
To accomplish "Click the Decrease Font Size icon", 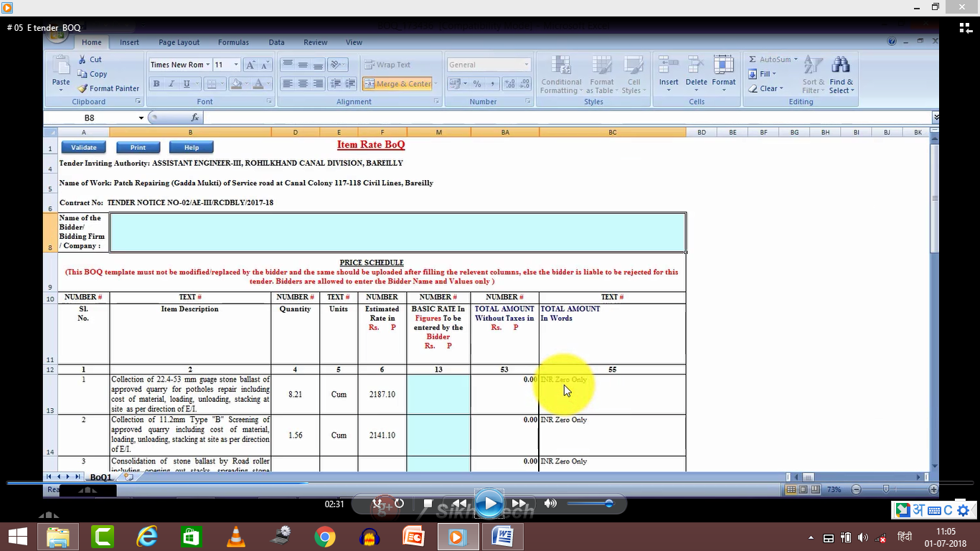I will pos(265,65).
